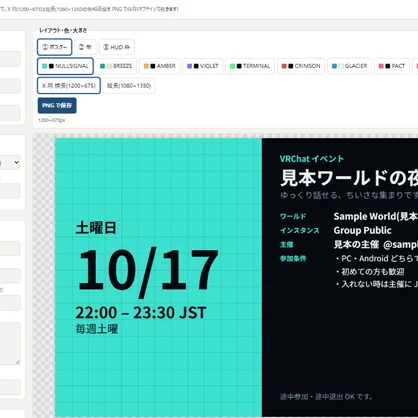Click the 毎週土曜 text in preview
Screen dimensions: 418x418
pyautogui.click(x=97, y=329)
